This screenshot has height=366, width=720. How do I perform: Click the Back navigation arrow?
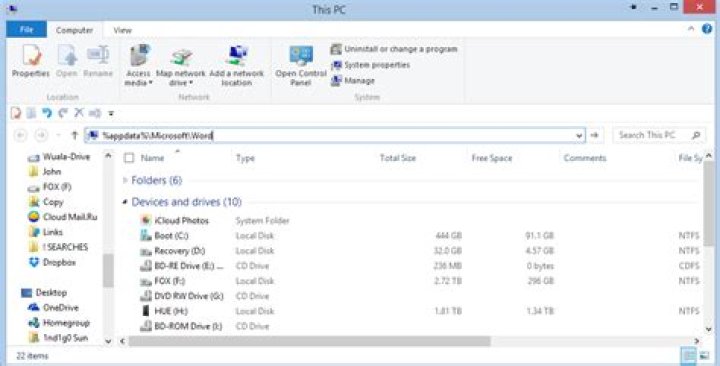[20, 135]
